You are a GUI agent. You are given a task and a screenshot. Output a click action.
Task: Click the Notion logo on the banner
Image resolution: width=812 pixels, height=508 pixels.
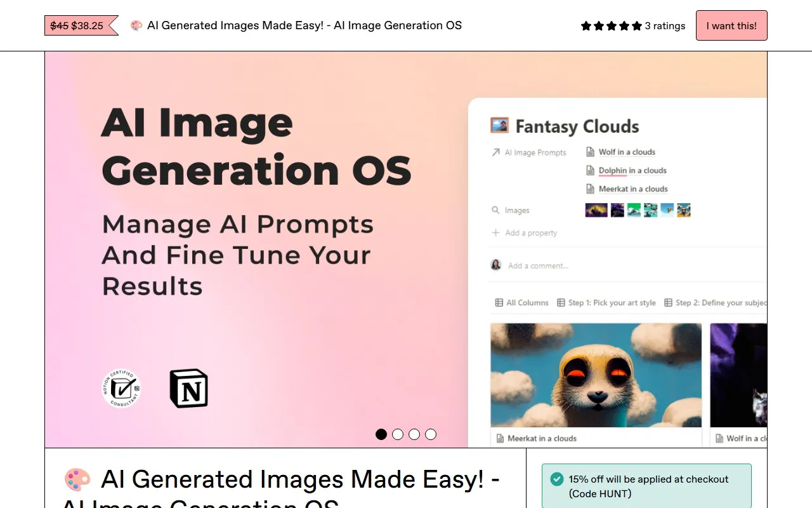pyautogui.click(x=188, y=388)
